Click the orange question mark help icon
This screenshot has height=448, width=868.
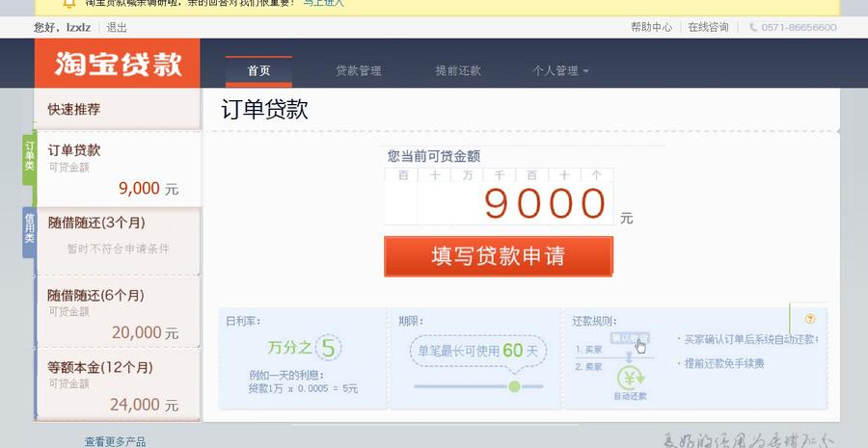click(810, 319)
